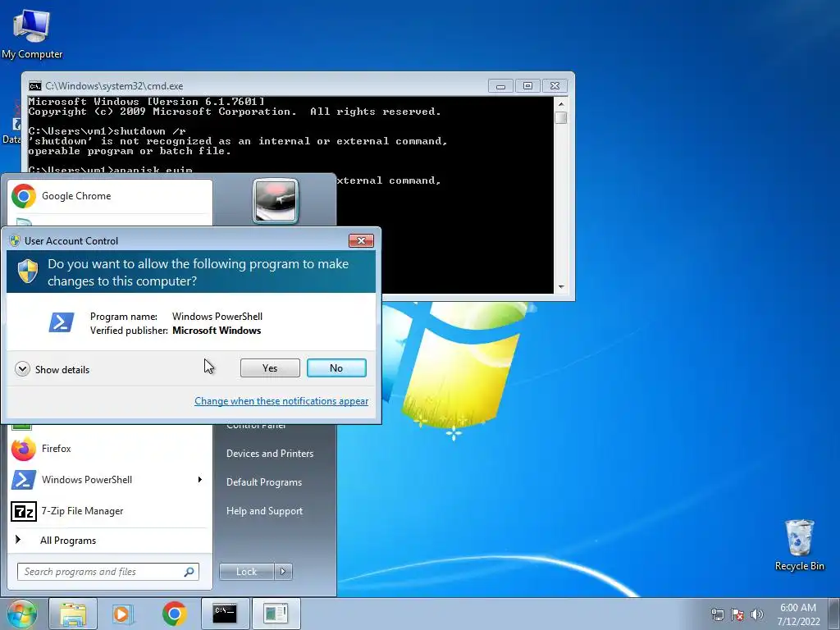Click the Windows PowerShell icon in UAC dialog
This screenshot has width=840, height=630.
tap(62, 322)
